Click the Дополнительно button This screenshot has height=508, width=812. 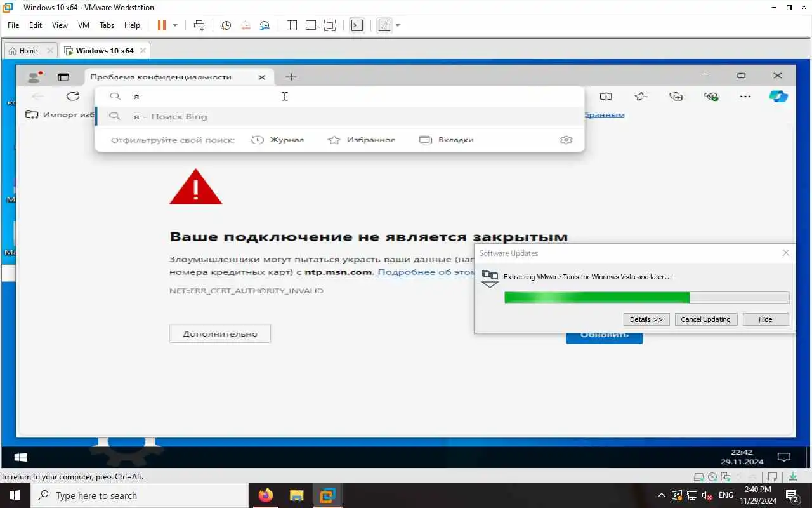click(x=220, y=333)
